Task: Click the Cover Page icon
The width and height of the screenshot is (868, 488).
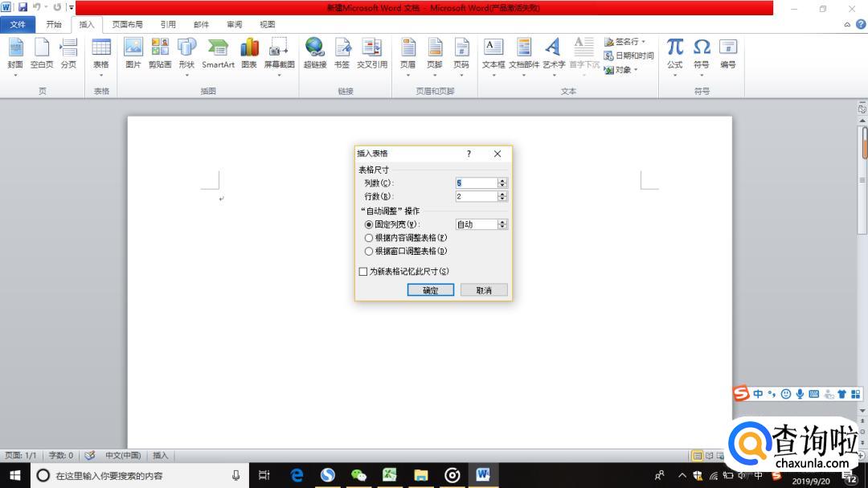Action: 15,51
